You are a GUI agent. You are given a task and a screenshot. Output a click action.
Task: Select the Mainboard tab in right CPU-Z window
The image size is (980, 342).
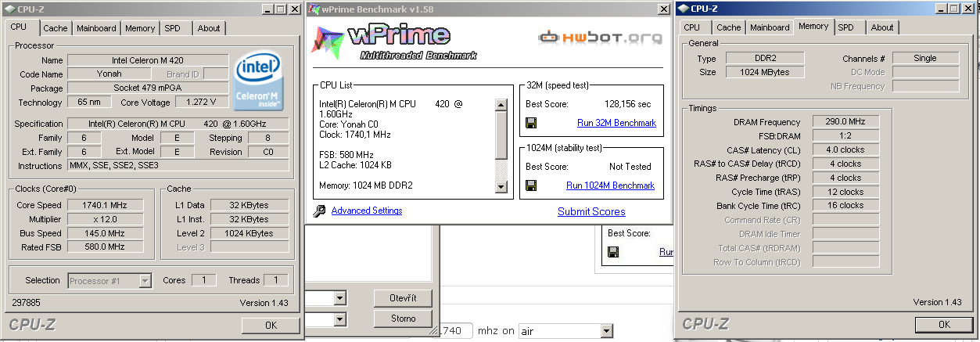pyautogui.click(x=770, y=27)
